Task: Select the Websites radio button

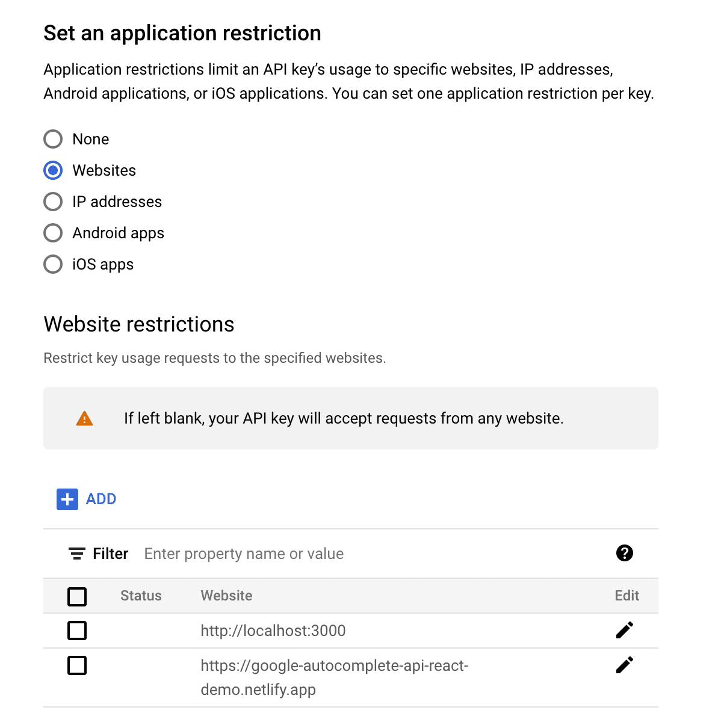Action: 53,170
